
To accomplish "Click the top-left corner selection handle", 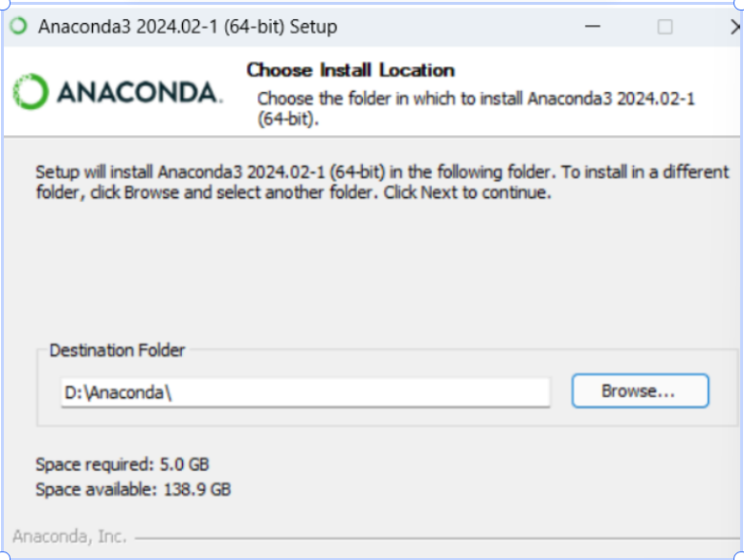I will pyautogui.click(x=4, y=4).
